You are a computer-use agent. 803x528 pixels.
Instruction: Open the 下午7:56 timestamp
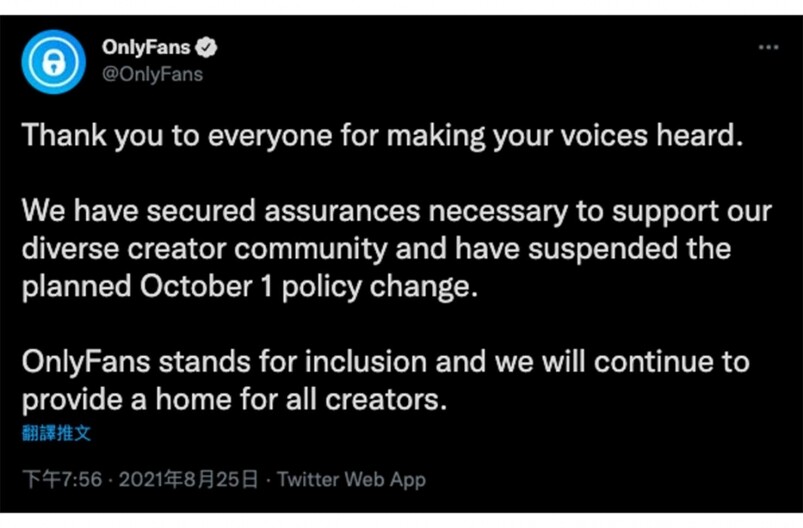(62, 480)
